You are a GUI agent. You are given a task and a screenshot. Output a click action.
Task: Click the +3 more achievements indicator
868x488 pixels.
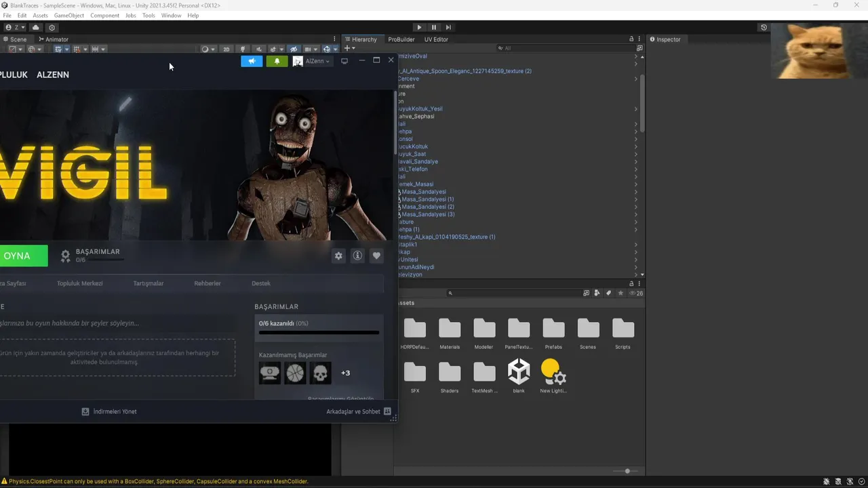click(345, 373)
